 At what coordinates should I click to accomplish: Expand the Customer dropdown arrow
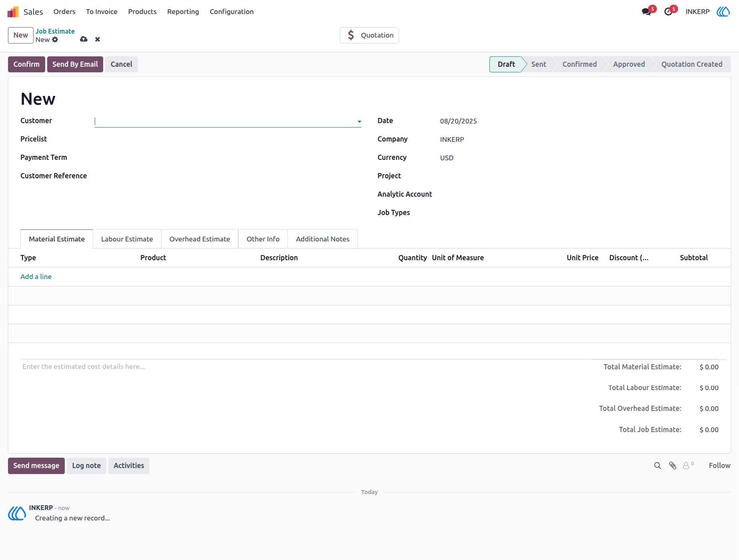pos(360,122)
